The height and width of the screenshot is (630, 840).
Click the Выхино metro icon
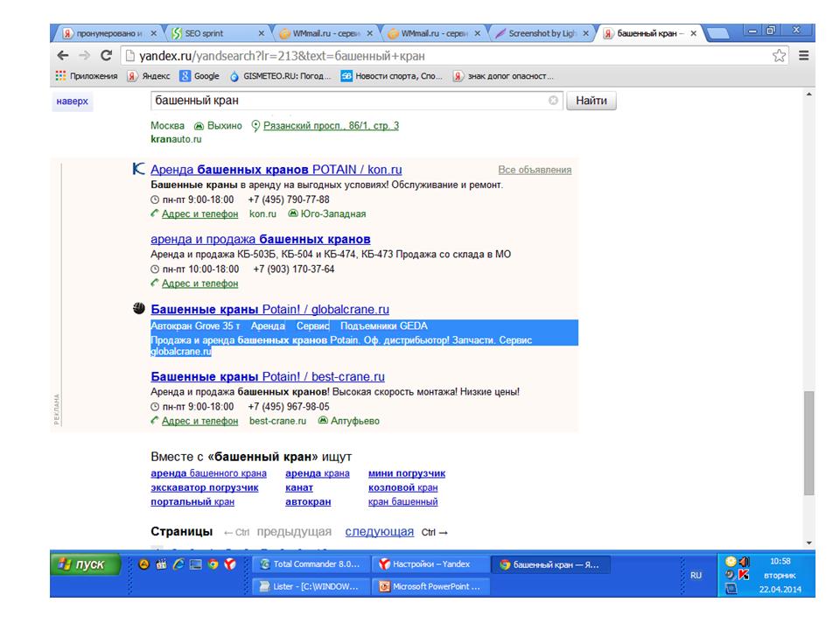(x=199, y=126)
